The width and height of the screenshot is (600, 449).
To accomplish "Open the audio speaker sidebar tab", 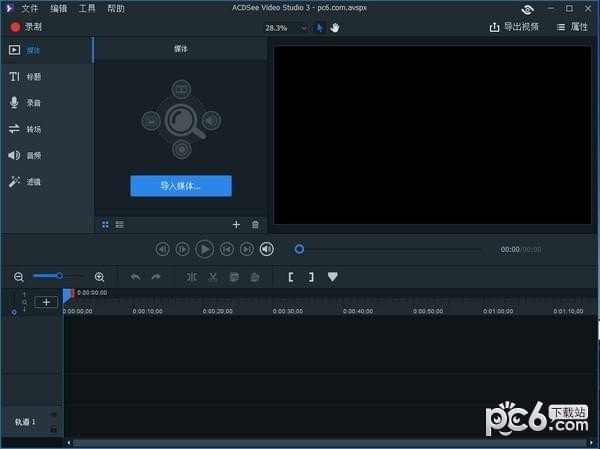I will point(47,155).
